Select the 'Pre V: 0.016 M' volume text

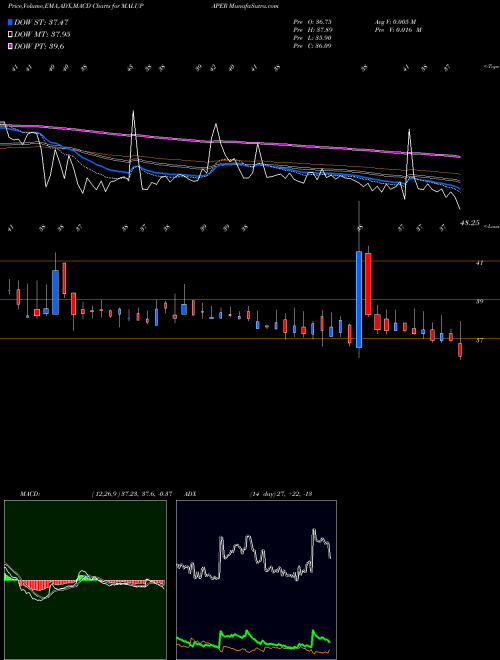tap(398, 30)
